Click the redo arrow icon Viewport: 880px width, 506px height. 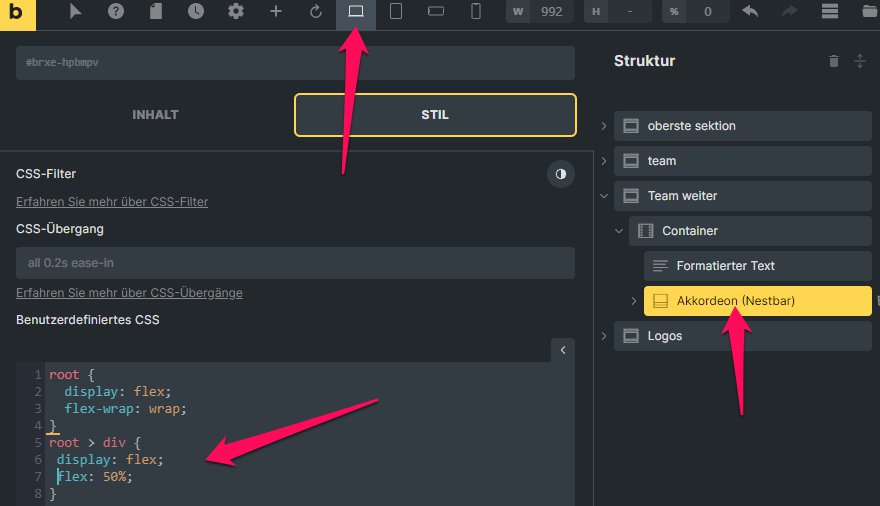click(x=789, y=11)
